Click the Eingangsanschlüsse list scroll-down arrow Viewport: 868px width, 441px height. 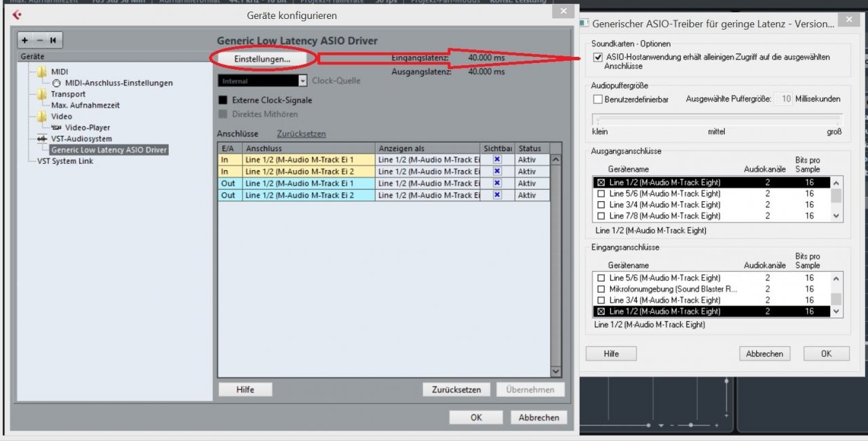tap(837, 312)
